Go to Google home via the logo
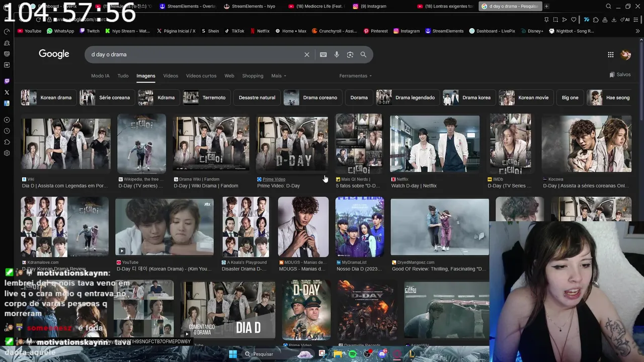This screenshot has width=644, height=362. point(54,54)
